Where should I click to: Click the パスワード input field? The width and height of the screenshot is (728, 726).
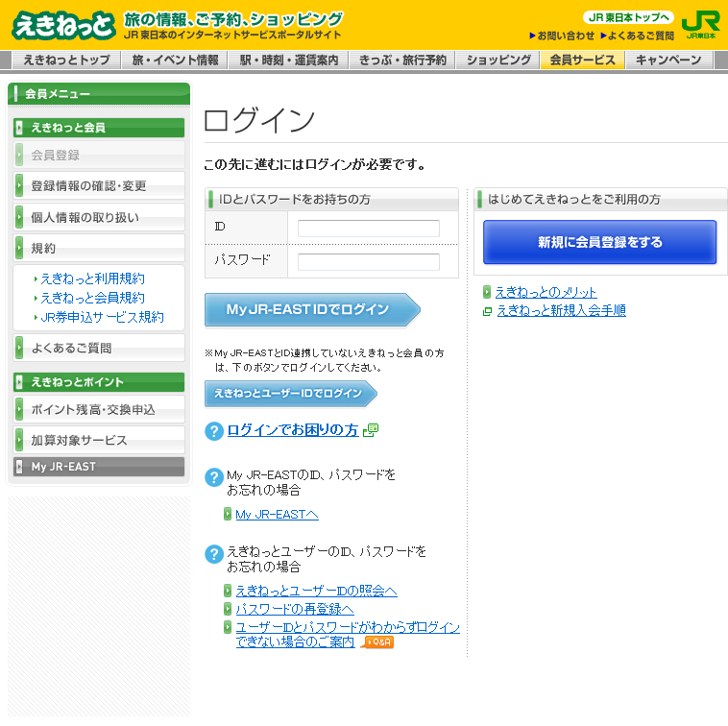(369, 262)
